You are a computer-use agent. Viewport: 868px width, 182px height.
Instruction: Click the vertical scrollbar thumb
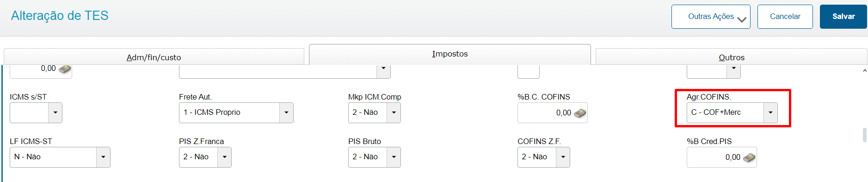(x=865, y=135)
